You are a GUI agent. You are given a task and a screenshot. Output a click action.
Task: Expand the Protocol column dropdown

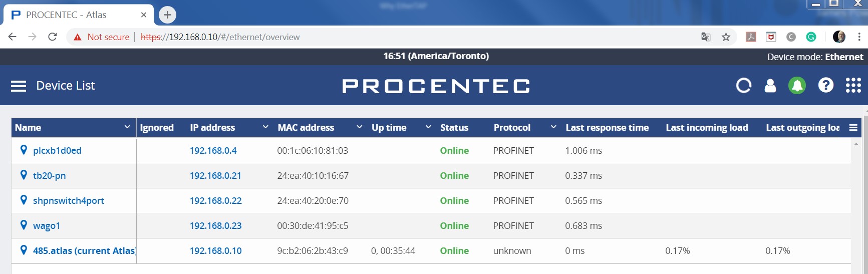[553, 127]
